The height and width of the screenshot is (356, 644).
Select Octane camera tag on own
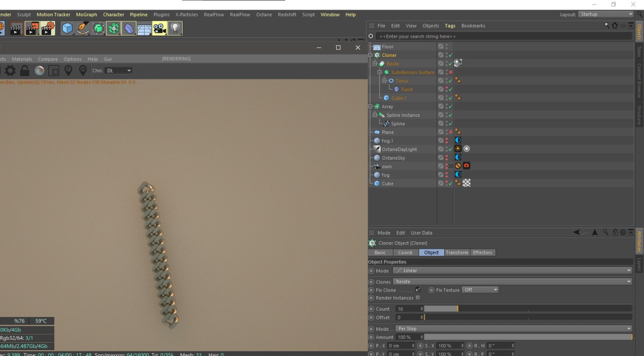click(466, 166)
